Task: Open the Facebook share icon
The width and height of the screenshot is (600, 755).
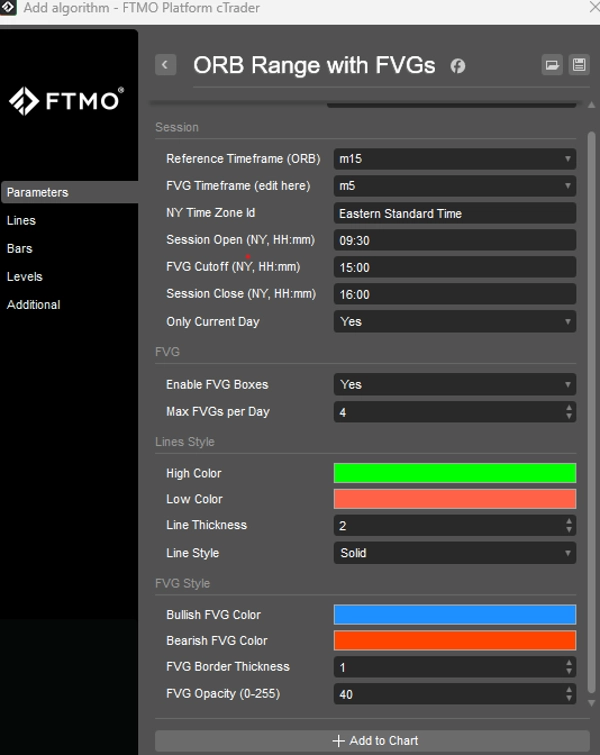Action: (x=457, y=66)
